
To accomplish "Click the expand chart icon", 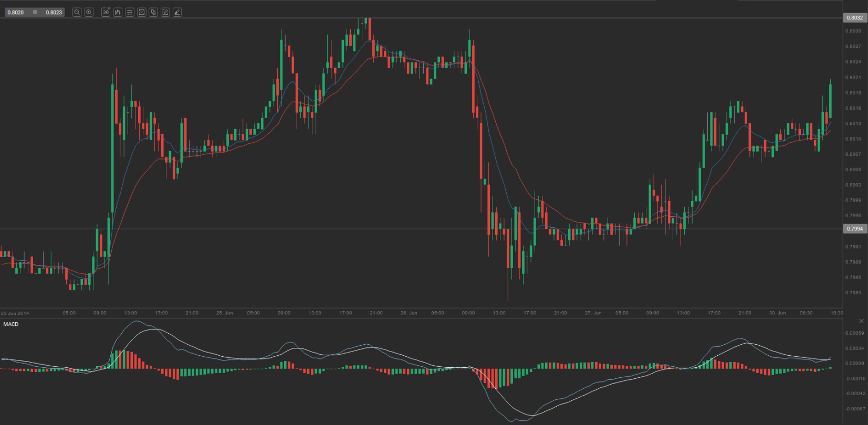I will pyautogui.click(x=142, y=12).
